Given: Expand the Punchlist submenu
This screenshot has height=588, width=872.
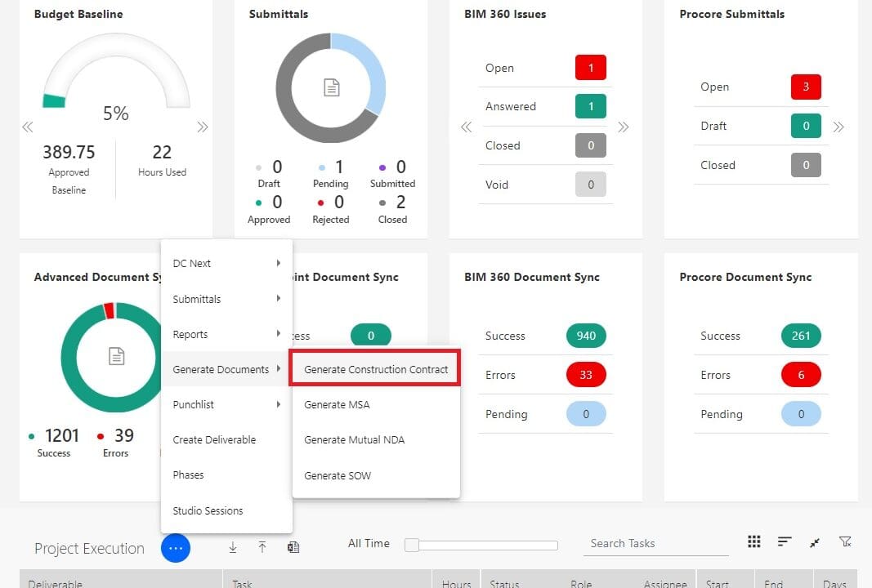Looking at the screenshot, I should (226, 404).
